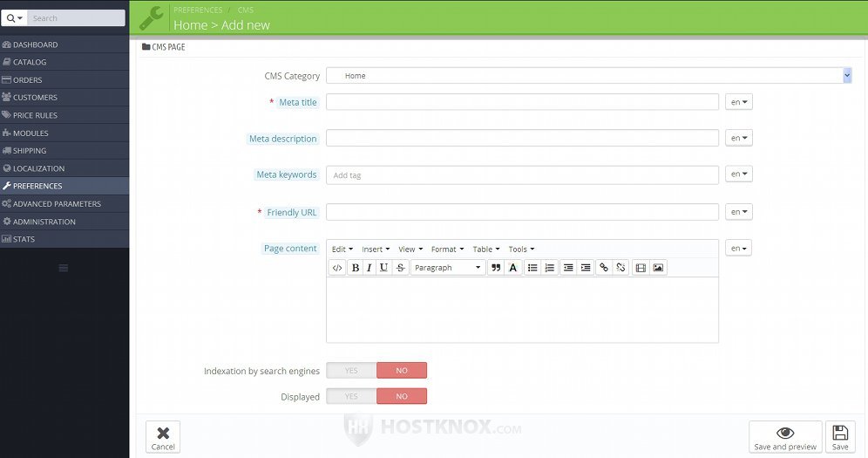Open Customers section in sidebar
Viewport: 868px width, 458px height.
[64, 98]
